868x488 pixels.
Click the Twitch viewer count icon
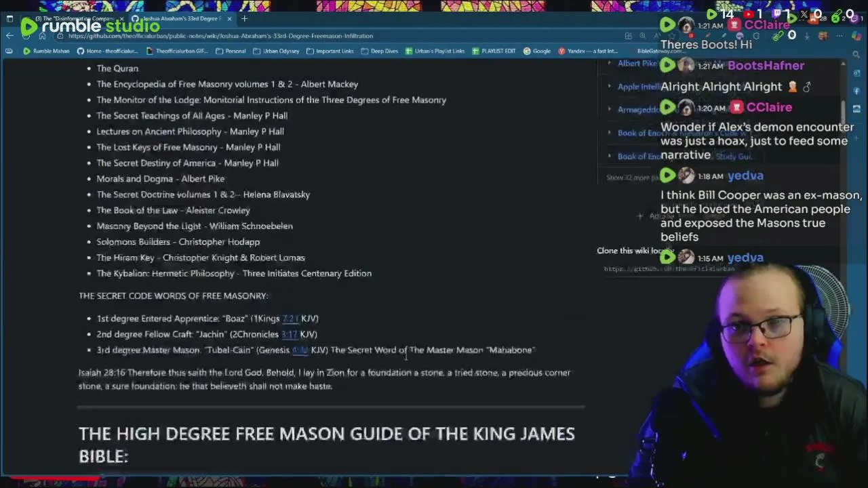[x=778, y=14]
